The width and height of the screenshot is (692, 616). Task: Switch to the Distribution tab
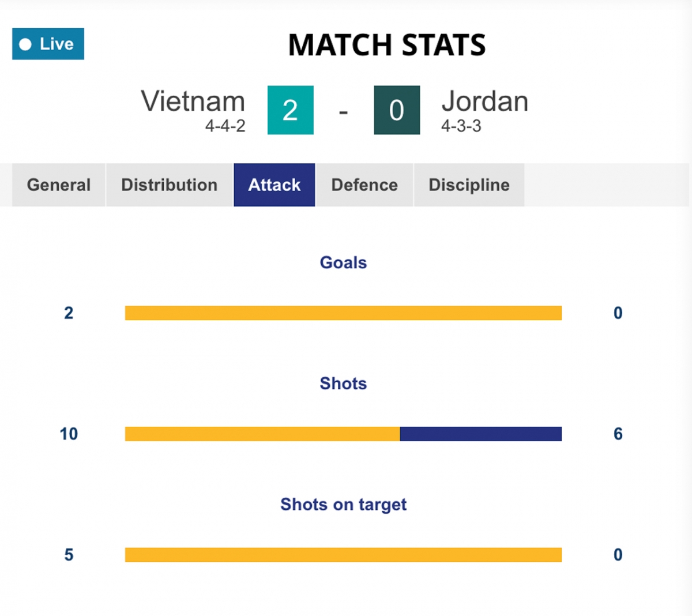pyautogui.click(x=170, y=185)
